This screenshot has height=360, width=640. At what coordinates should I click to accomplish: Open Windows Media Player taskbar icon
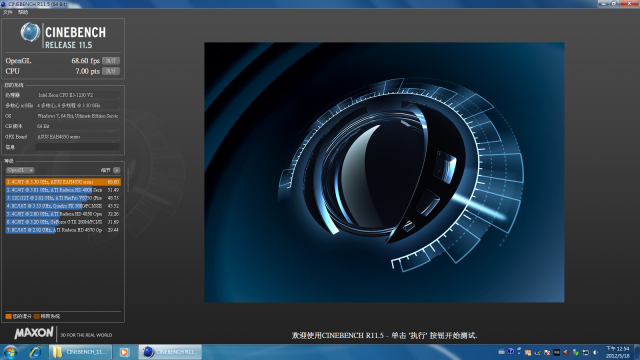pos(124,352)
